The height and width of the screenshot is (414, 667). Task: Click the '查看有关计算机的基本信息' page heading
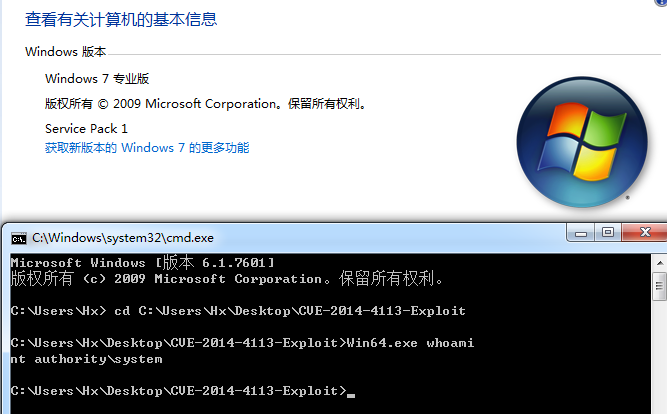coord(121,19)
